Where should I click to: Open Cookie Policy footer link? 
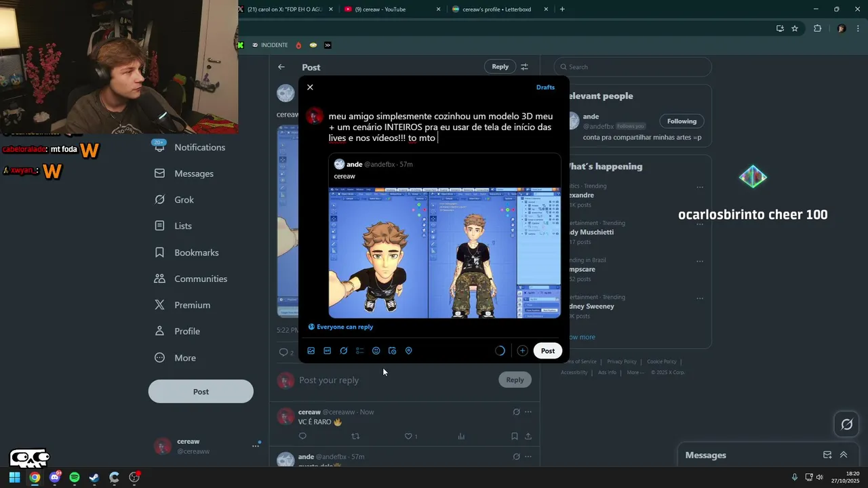662,362
